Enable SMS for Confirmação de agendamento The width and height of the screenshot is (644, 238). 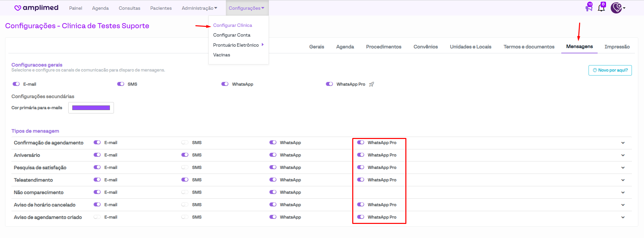point(185,143)
